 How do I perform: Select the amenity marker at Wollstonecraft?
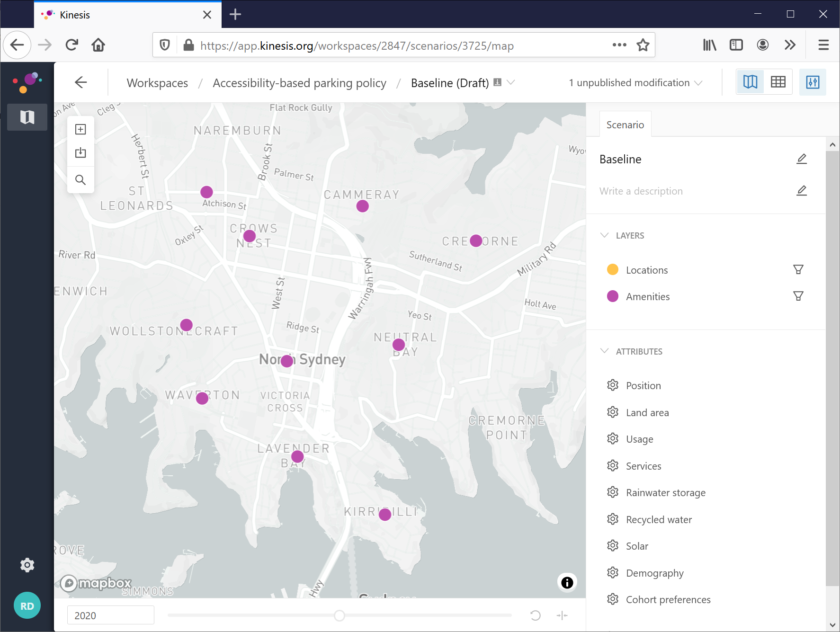click(x=186, y=325)
